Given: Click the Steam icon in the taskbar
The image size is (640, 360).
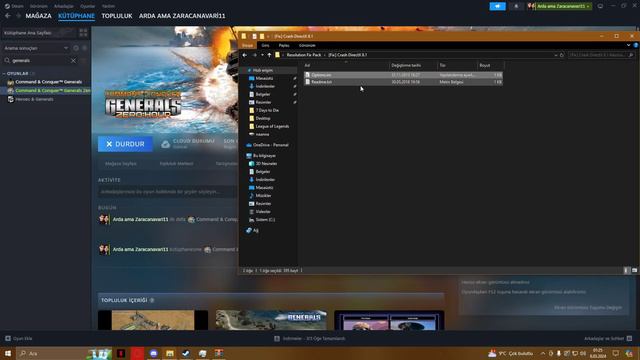Looking at the screenshot, I should click(186, 353).
